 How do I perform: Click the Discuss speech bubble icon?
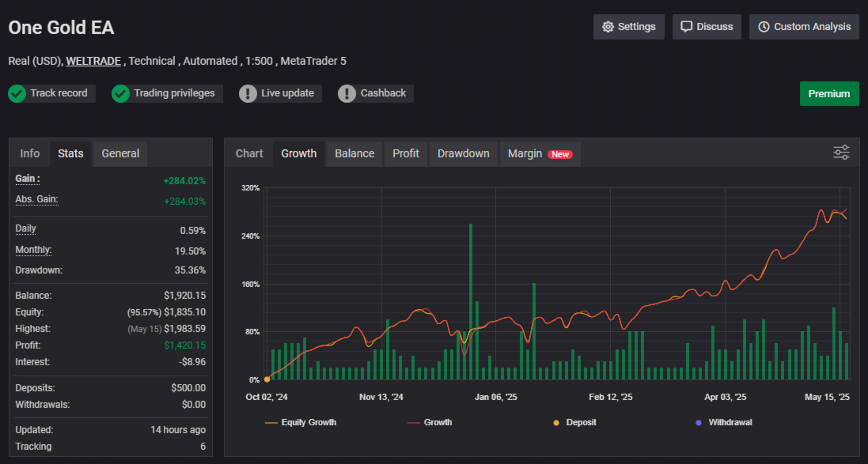[x=687, y=27]
